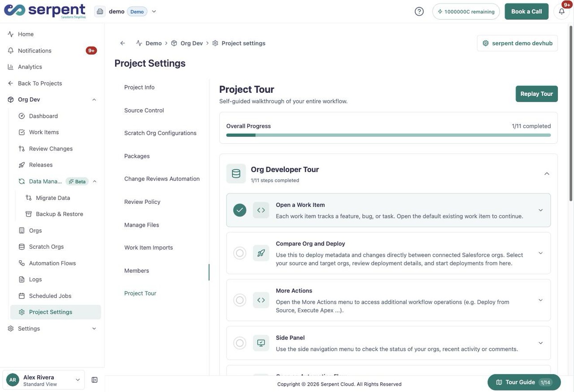This screenshot has height=392, width=574.
Task: Click the AR user avatar
Action: [x=13, y=380]
